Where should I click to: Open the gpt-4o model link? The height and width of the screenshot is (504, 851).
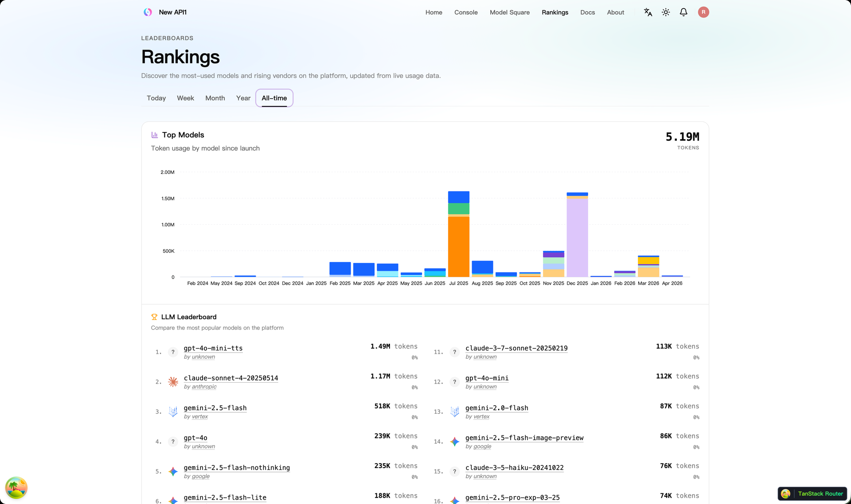coord(195,438)
